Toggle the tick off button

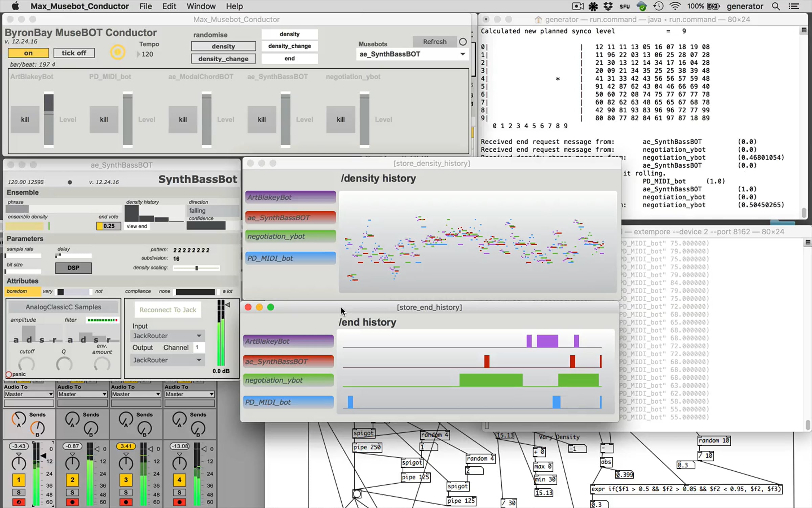(x=74, y=53)
